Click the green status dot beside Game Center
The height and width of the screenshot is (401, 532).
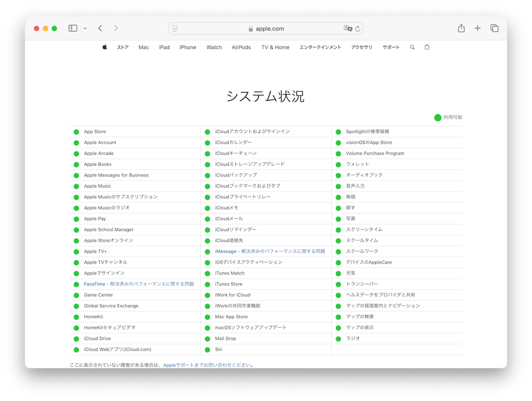[76, 295]
